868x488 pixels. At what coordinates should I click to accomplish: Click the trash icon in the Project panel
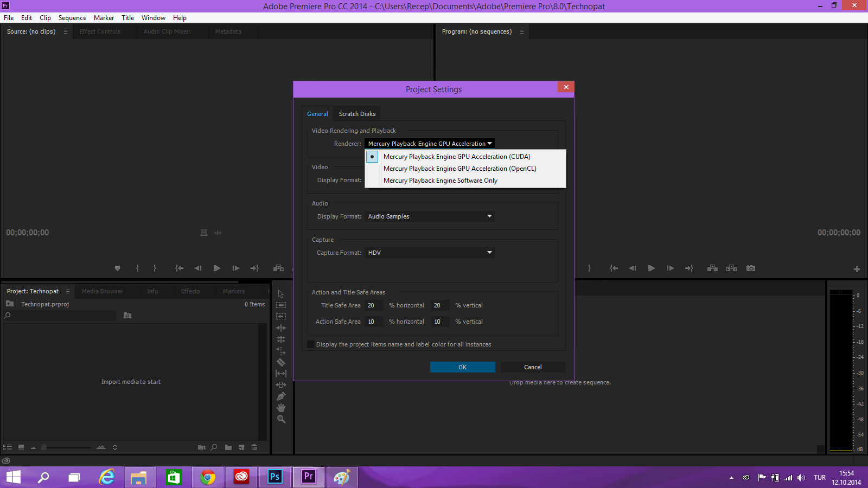pyautogui.click(x=254, y=447)
